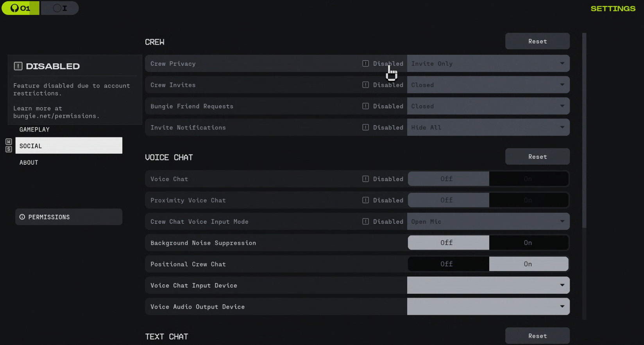This screenshot has width=644, height=345.
Task: Click the info icon on Permissions button
Action: 22,217
